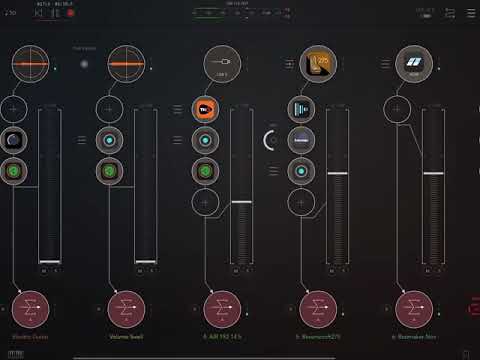Image resolution: width=480 pixels, height=360 pixels.
Task: Open node menu handle beside third channel's cyan plugin
Action: click(177, 140)
